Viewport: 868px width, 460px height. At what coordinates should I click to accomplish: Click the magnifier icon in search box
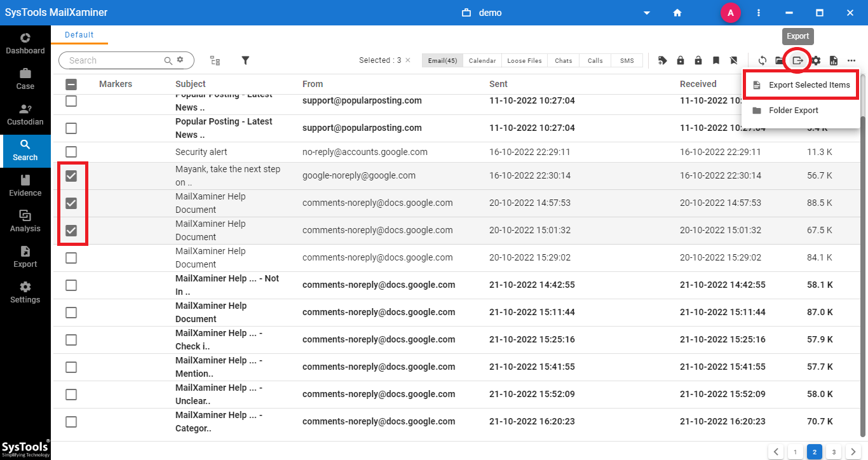pyautogui.click(x=168, y=60)
